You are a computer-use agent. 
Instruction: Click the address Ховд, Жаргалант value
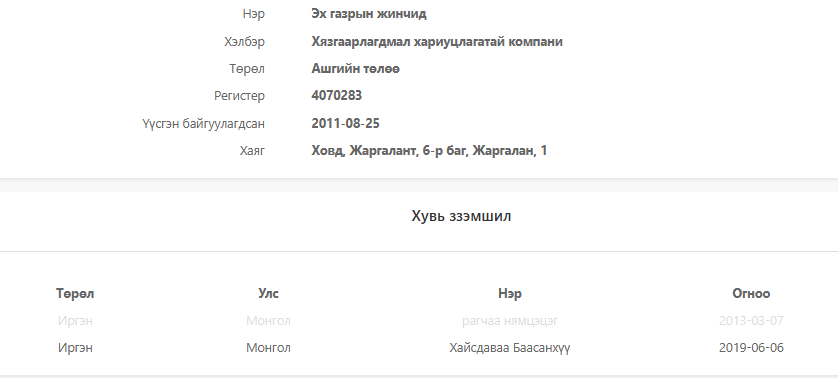(429, 151)
